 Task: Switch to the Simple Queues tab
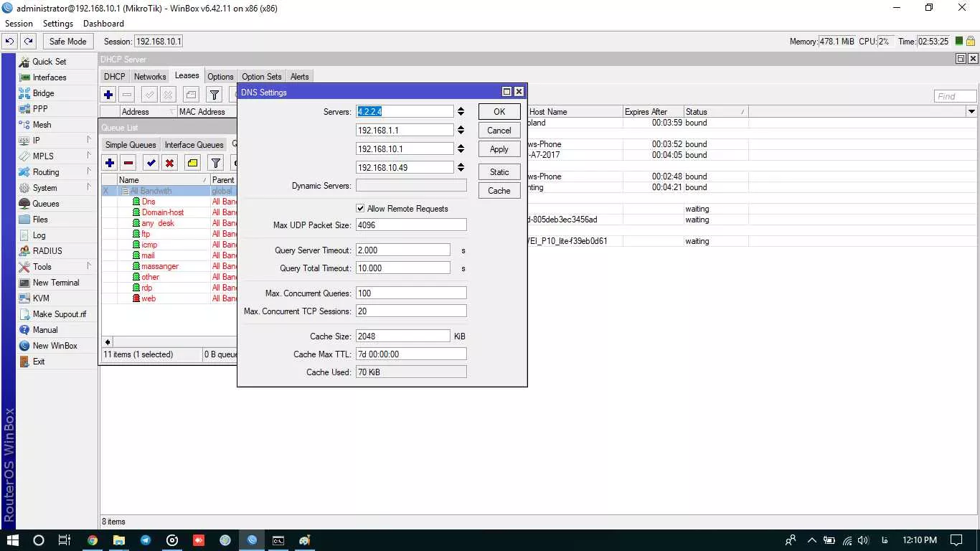click(131, 145)
